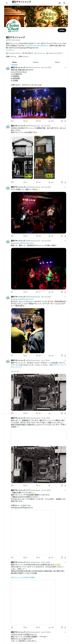72x644 pixels.
Task: Go back using the back arrow
Action: 7,3
